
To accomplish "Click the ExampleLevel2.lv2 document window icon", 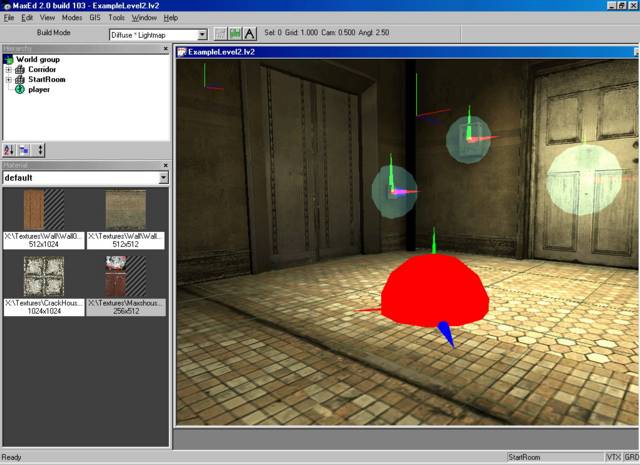I will (x=182, y=52).
